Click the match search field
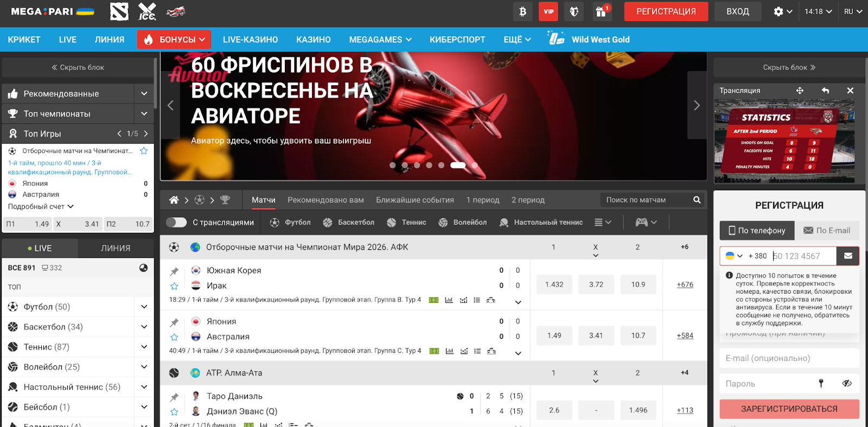The height and width of the screenshot is (427, 868). pyautogui.click(x=646, y=200)
